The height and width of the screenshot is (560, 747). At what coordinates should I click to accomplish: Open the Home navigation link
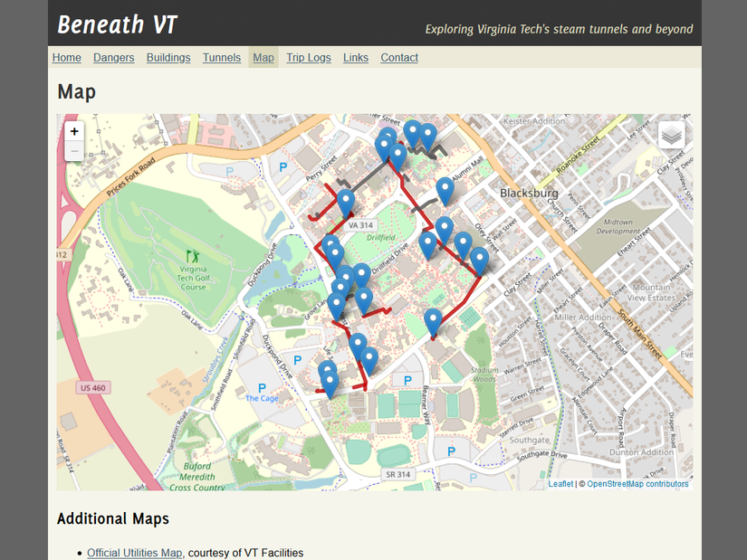pos(67,58)
